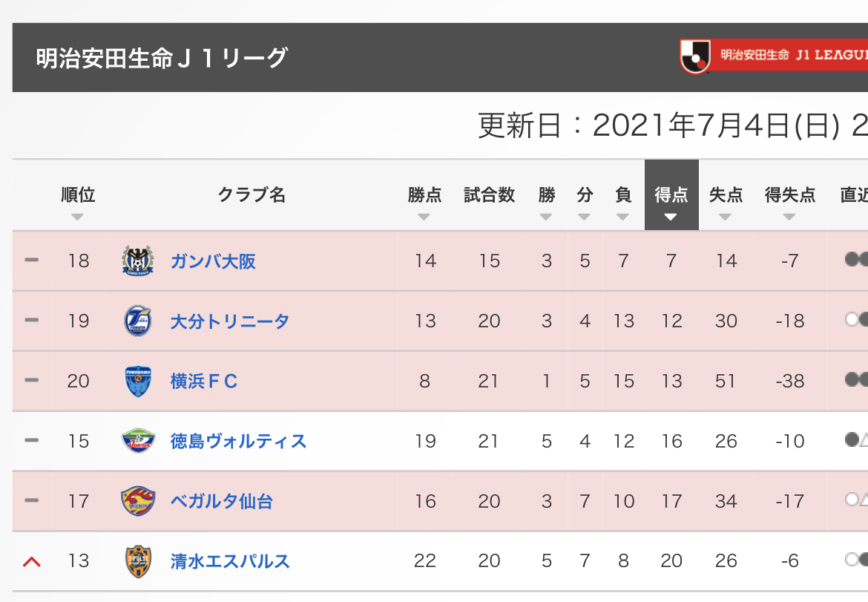The image size is (868, 602).
Task: Sort table by 試合数 column
Action: coord(489,203)
